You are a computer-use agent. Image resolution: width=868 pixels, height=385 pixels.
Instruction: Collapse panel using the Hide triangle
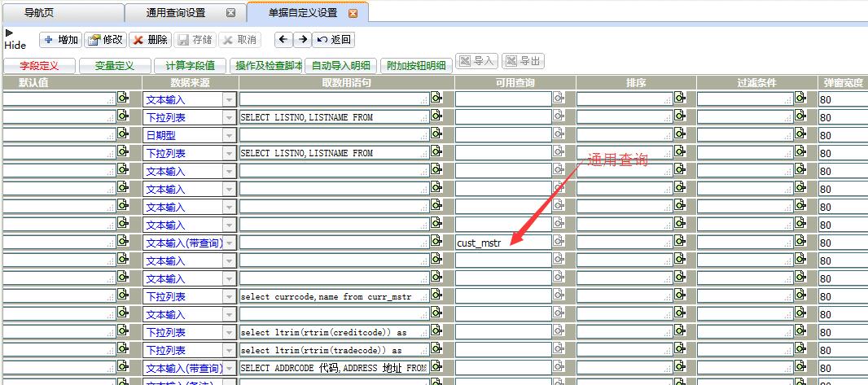[x=9, y=33]
